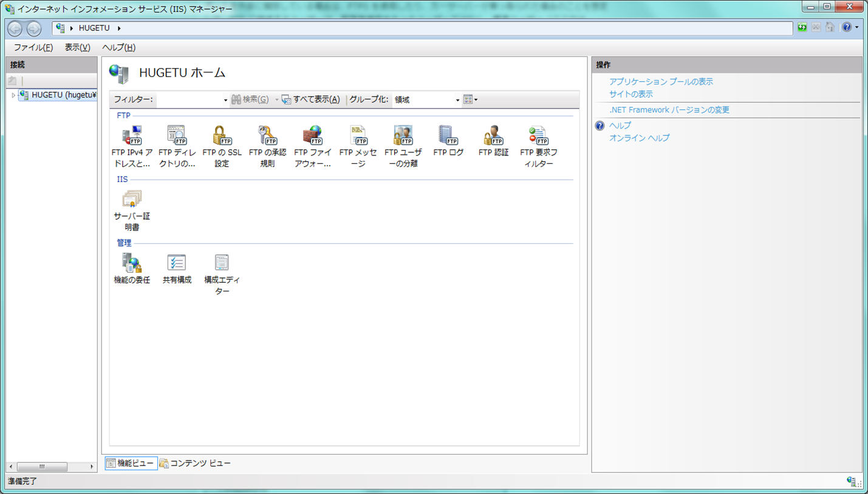This screenshot has height=494, width=868.
Task: Open FTP の SSL 設定
Action: pyautogui.click(x=222, y=146)
